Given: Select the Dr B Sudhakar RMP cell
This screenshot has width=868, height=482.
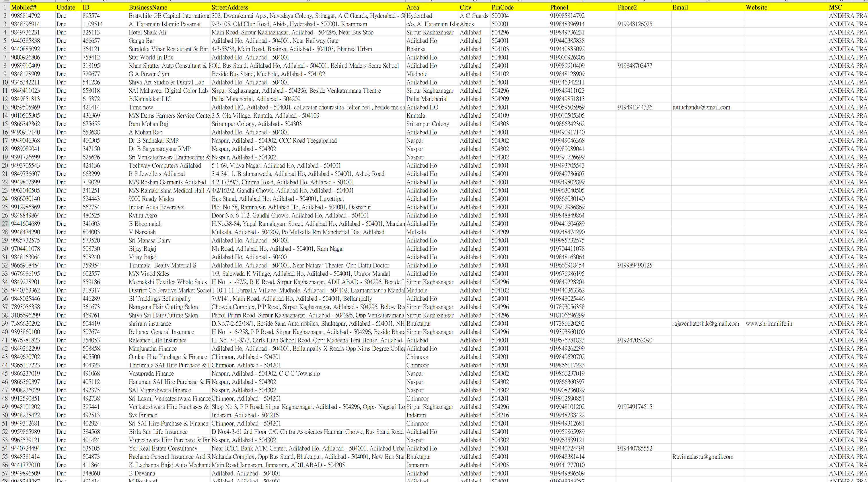Looking at the screenshot, I should (x=169, y=141).
